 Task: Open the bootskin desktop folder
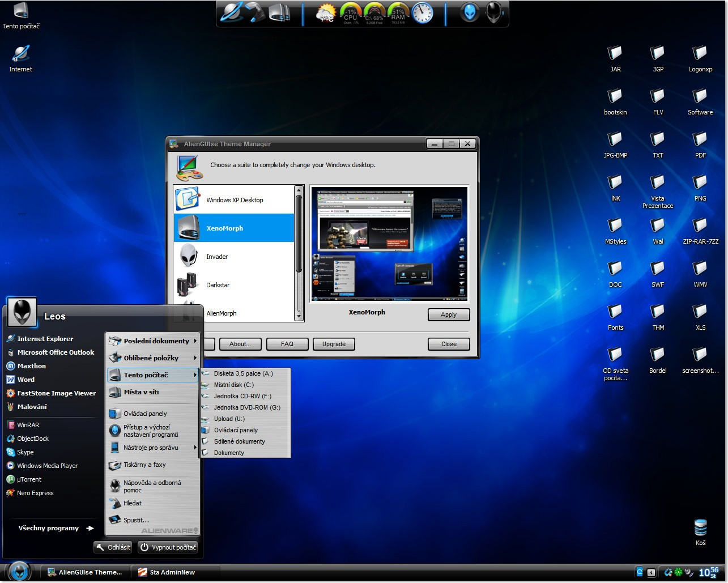615,102
